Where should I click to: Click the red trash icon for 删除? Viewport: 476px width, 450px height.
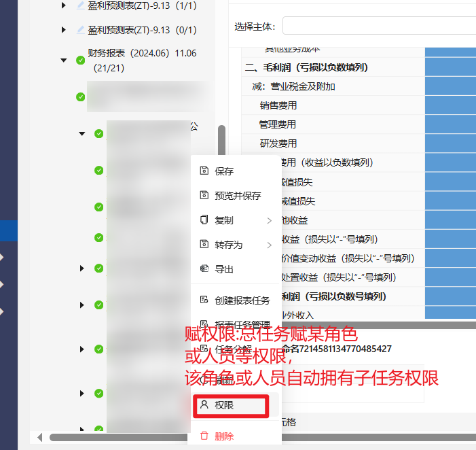click(x=204, y=436)
